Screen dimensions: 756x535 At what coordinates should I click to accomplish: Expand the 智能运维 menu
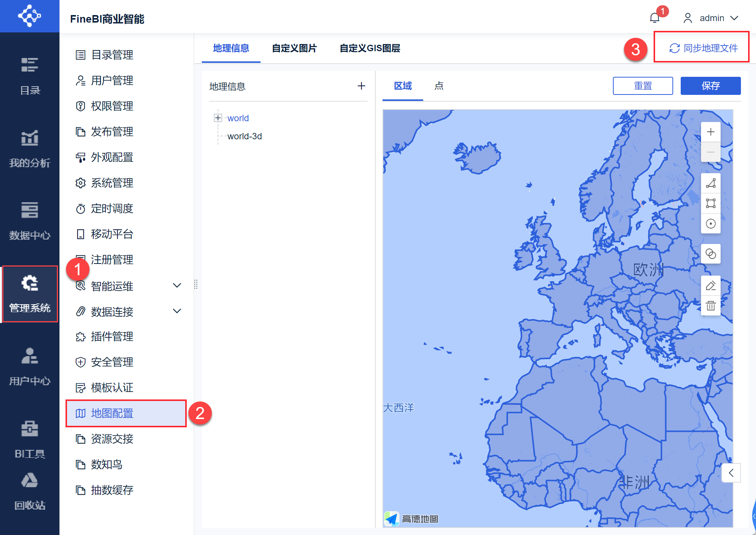(177, 286)
